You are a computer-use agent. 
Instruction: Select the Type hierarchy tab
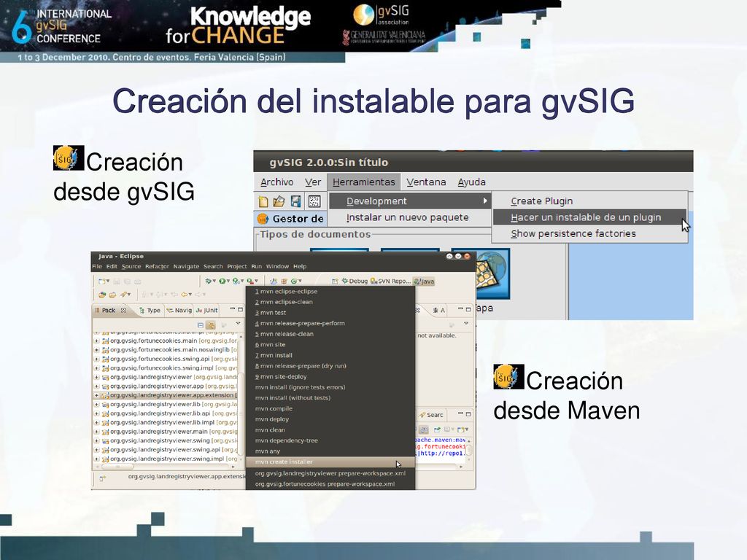[149, 310]
